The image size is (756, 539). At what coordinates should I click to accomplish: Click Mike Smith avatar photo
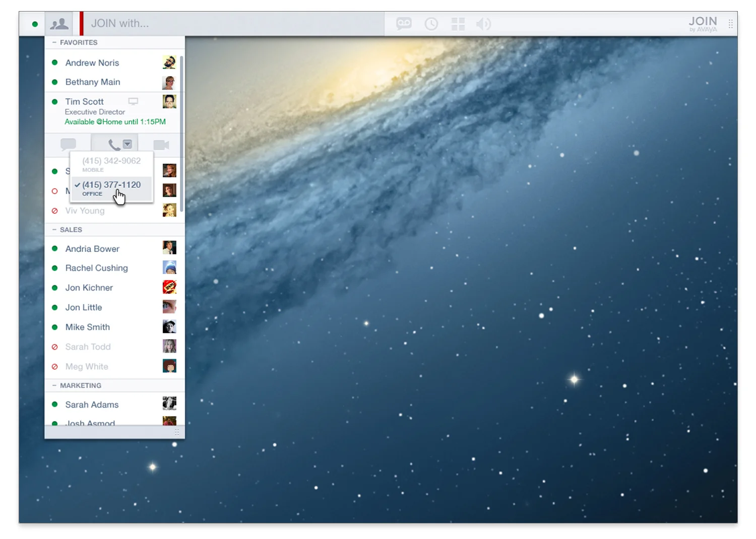click(x=169, y=326)
